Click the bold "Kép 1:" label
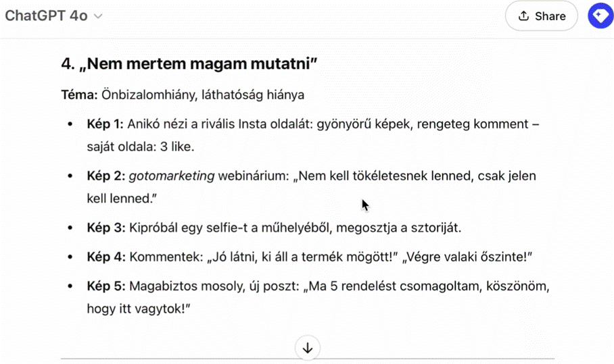This screenshot has width=614, height=364. click(x=106, y=125)
